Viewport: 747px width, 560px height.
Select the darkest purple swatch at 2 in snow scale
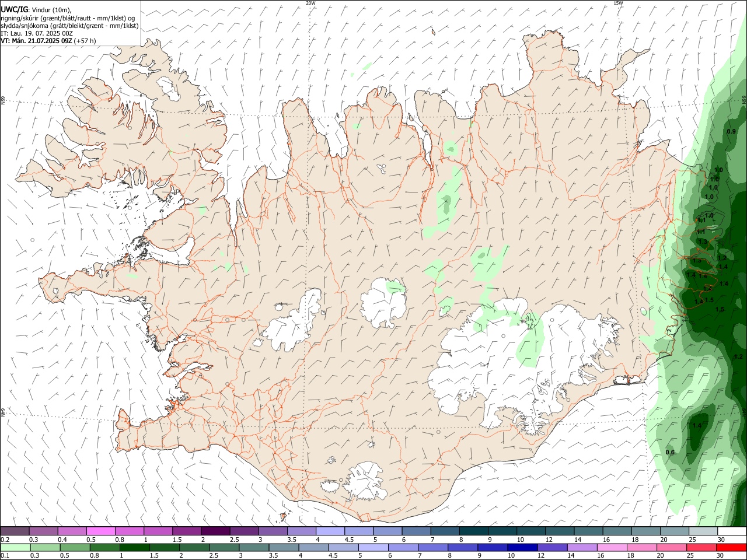[x=215, y=531]
